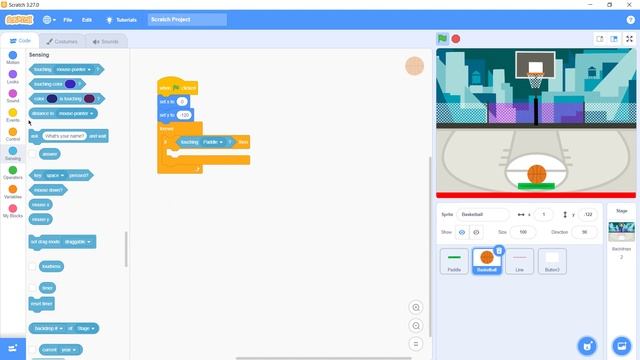Click the Choose a Sprite button
The height and width of the screenshot is (360, 640).
pyautogui.click(x=587, y=346)
